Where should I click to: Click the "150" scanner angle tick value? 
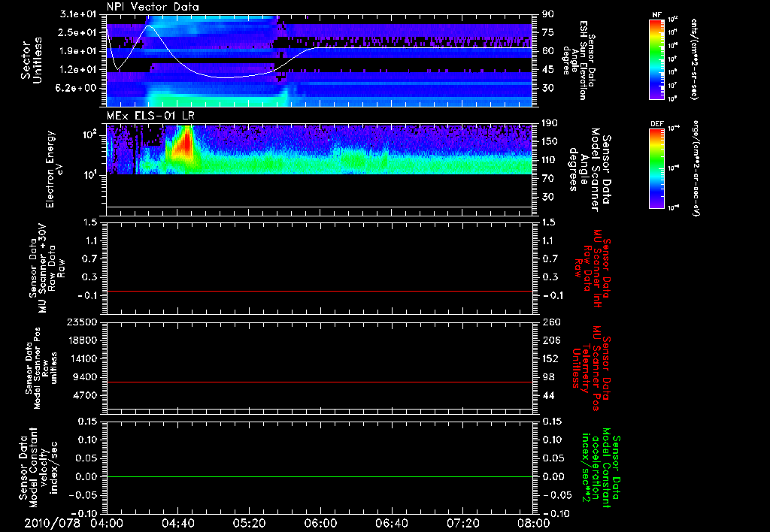click(x=550, y=141)
